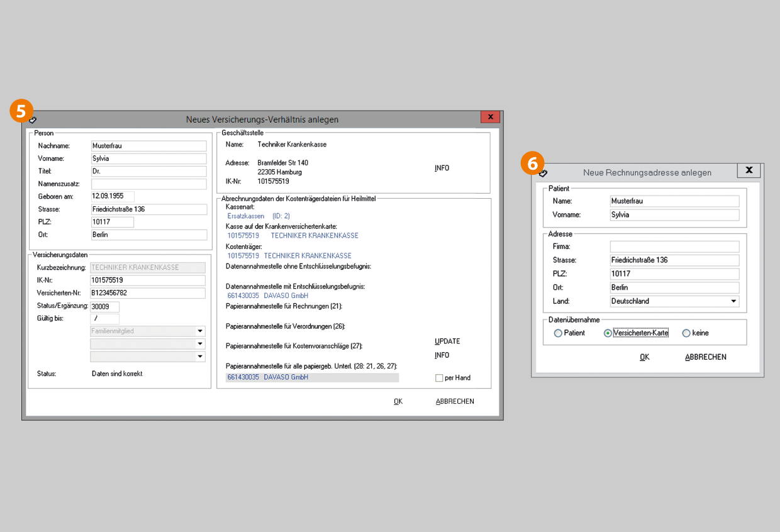
Task: Click the empty Firma input field
Action: click(674, 247)
